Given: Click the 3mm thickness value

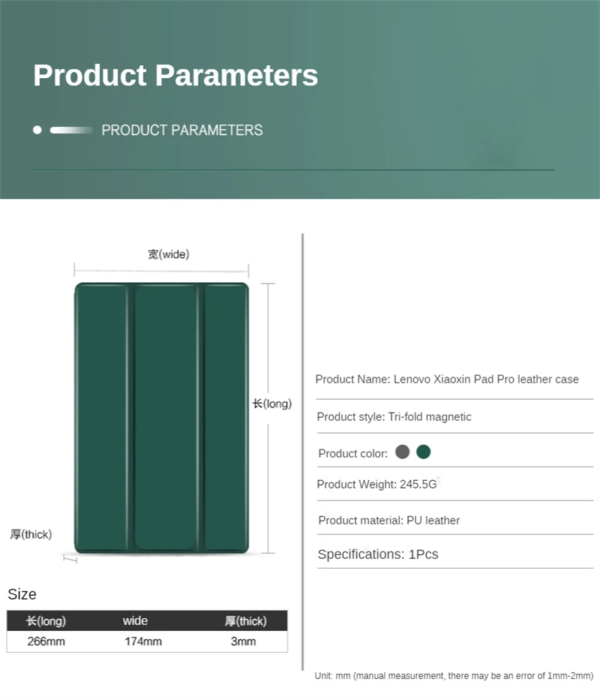Looking at the screenshot, I should pos(243,641).
